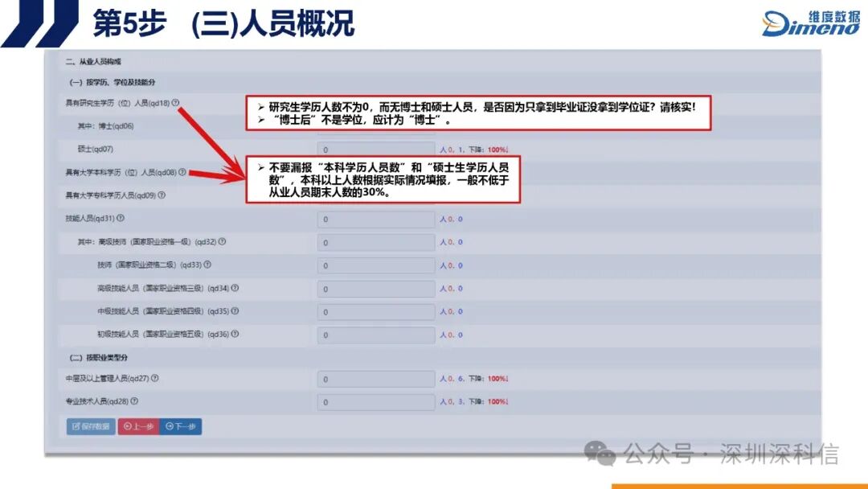Select the 初级技能人员(qd36) input box
868x489 pixels.
[376, 335]
